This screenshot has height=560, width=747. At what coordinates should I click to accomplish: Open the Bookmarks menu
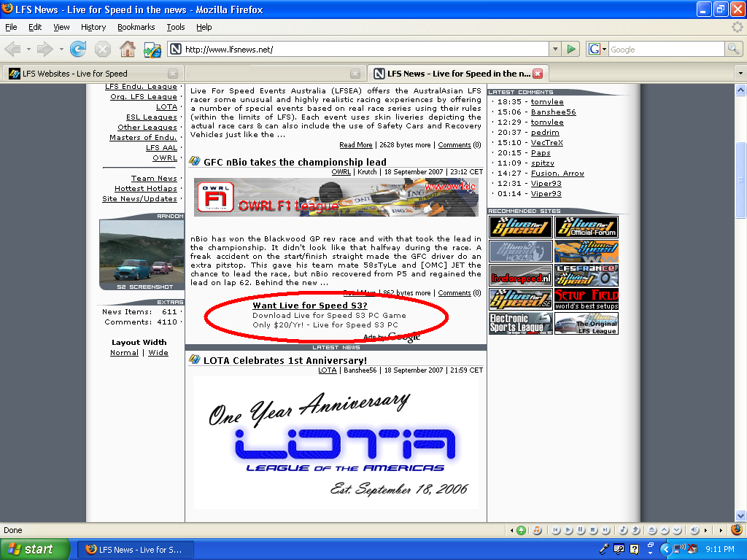pyautogui.click(x=136, y=27)
